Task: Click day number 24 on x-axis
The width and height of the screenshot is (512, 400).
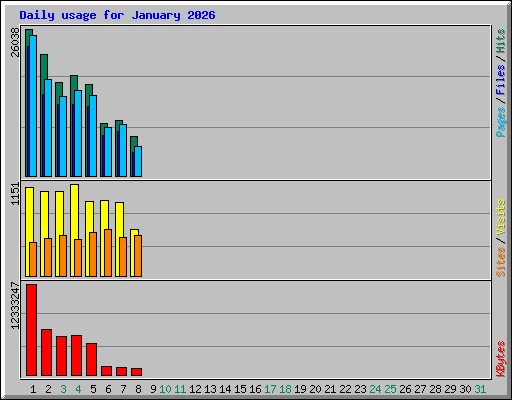Action: 375,389
